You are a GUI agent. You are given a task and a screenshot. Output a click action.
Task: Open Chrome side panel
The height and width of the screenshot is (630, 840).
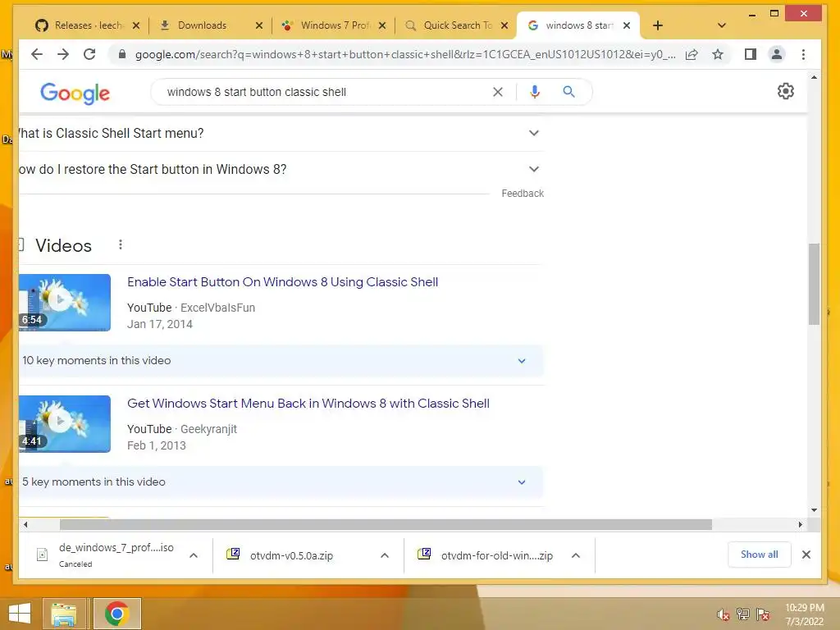751,54
